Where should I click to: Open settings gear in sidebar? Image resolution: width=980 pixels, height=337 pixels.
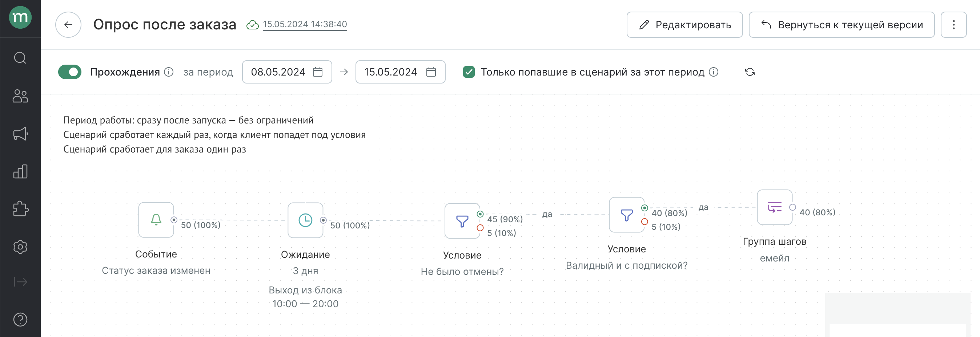tap(20, 247)
